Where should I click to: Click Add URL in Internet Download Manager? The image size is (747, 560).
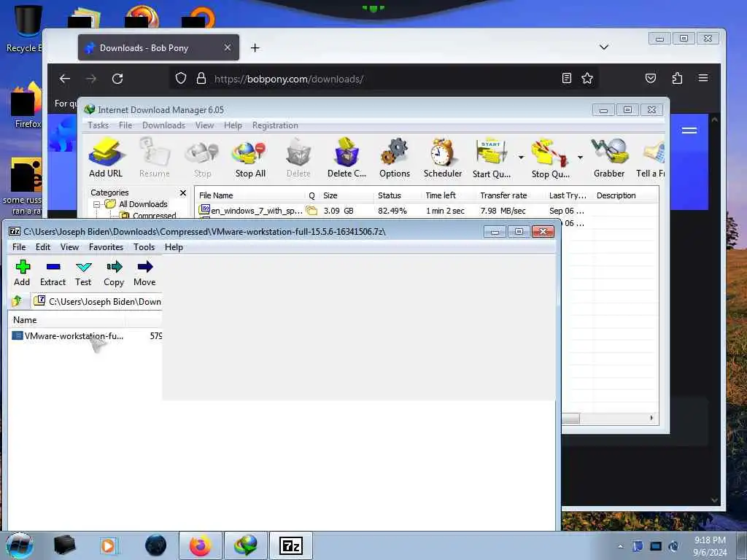(106, 158)
